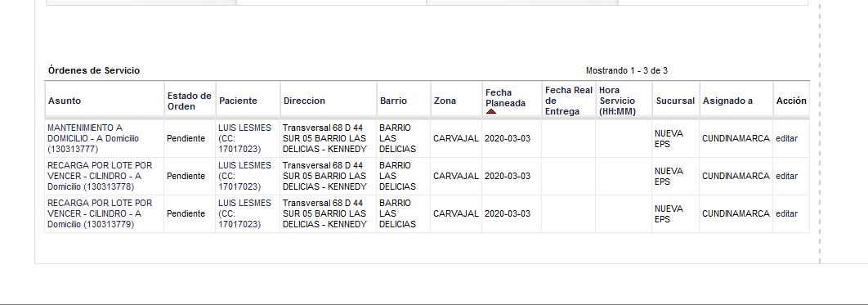The image size is (868, 305).
Task: Sort by Estado de Orden header
Action: point(190,101)
